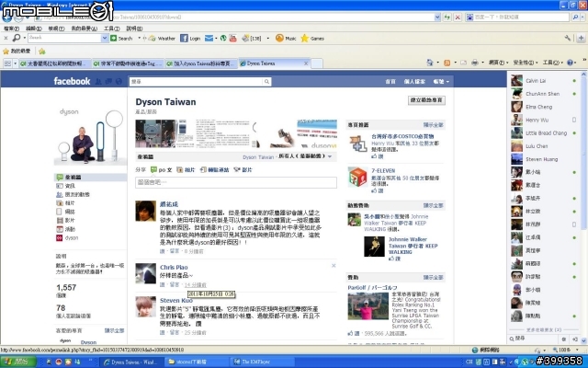
Task: Click the IE home icon
Action: click(430, 63)
